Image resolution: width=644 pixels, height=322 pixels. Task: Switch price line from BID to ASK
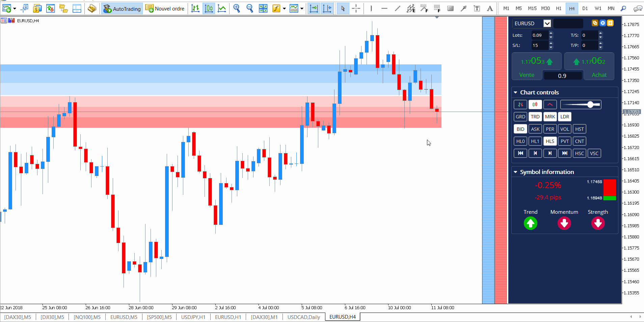tap(535, 129)
